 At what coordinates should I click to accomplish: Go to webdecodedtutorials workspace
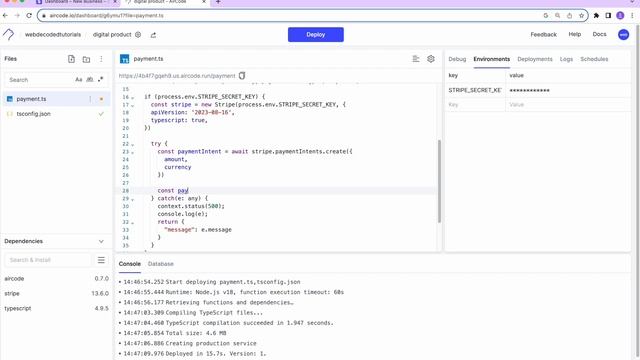click(x=53, y=35)
